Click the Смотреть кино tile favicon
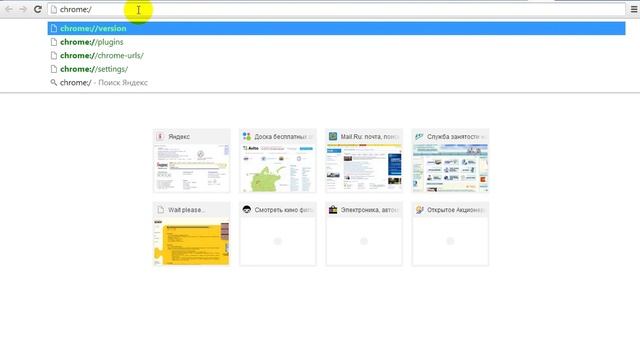640x360 pixels. point(247,209)
